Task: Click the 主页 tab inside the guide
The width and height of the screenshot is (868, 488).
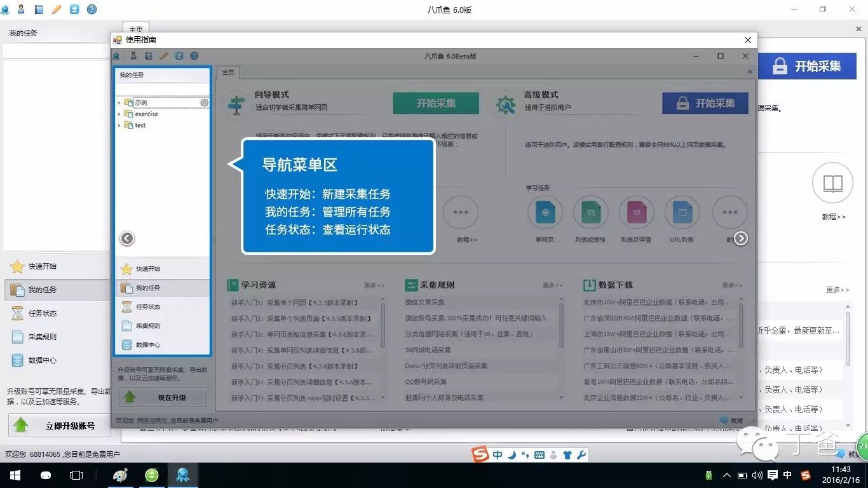Action: [x=227, y=72]
